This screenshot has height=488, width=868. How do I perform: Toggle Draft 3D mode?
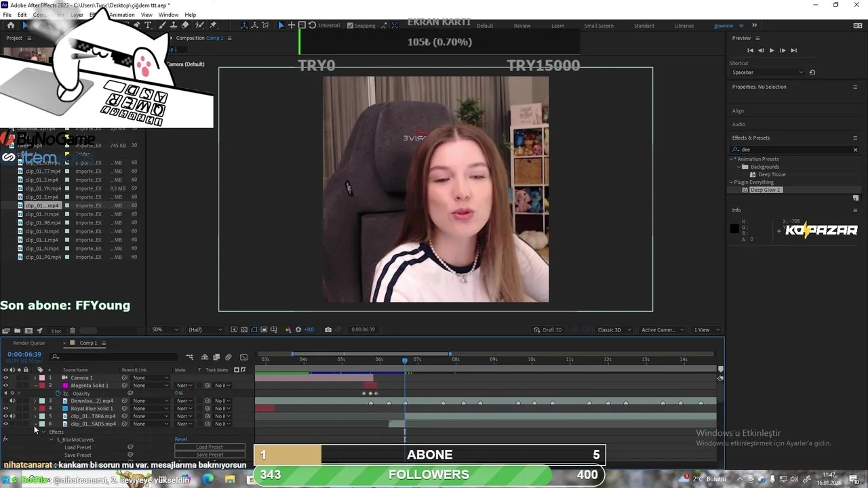548,330
